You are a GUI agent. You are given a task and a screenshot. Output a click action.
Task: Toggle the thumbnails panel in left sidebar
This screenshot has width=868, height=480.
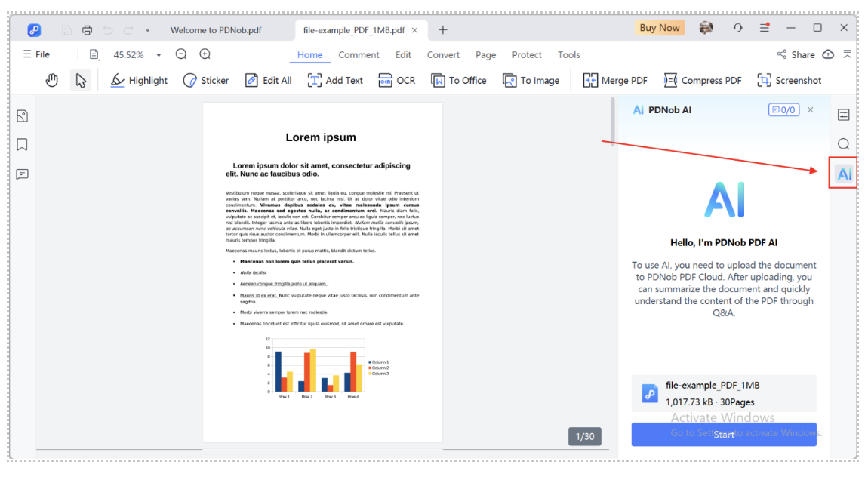coord(22,115)
